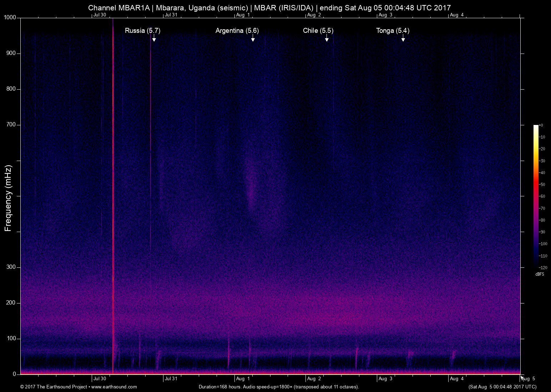Select the Jul 30 date label on bottom axis
Image resolution: width=551 pixels, height=392 pixels.
coord(100,379)
